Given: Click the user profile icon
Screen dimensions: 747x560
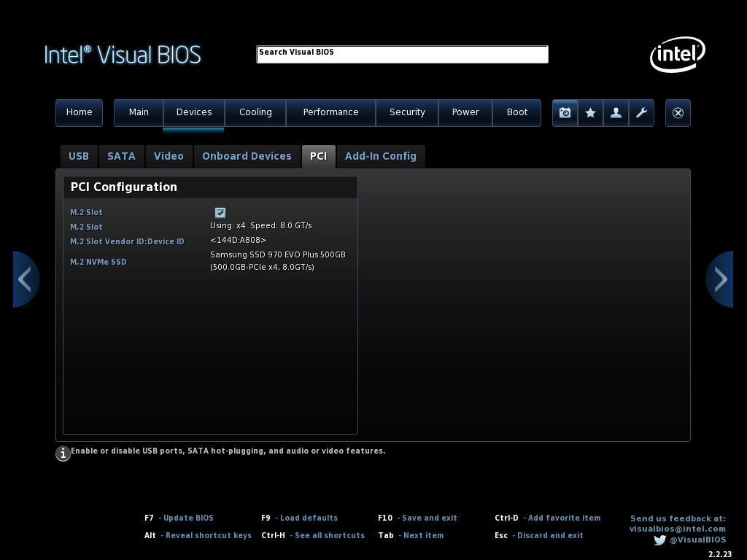Looking at the screenshot, I should coord(616,113).
